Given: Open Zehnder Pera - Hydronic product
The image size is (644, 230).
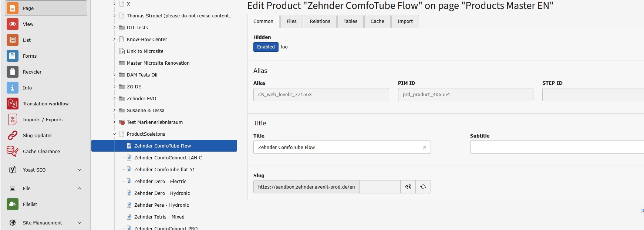Looking at the screenshot, I should click(x=161, y=205).
